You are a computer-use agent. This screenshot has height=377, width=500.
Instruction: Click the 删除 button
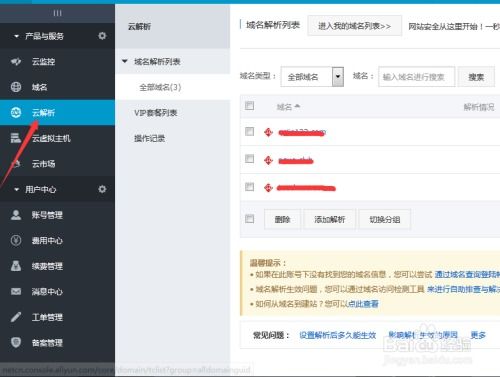pyautogui.click(x=282, y=219)
